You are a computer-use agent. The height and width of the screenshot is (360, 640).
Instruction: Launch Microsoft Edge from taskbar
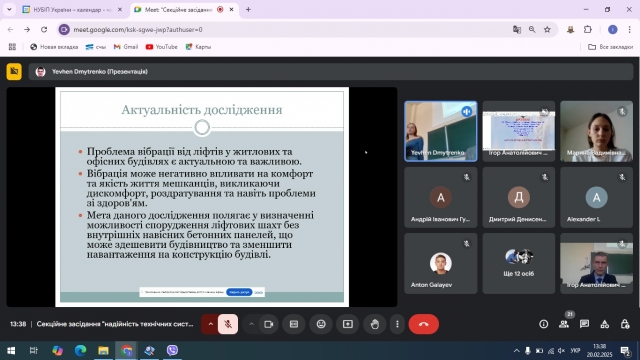pyautogui.click(x=80, y=351)
